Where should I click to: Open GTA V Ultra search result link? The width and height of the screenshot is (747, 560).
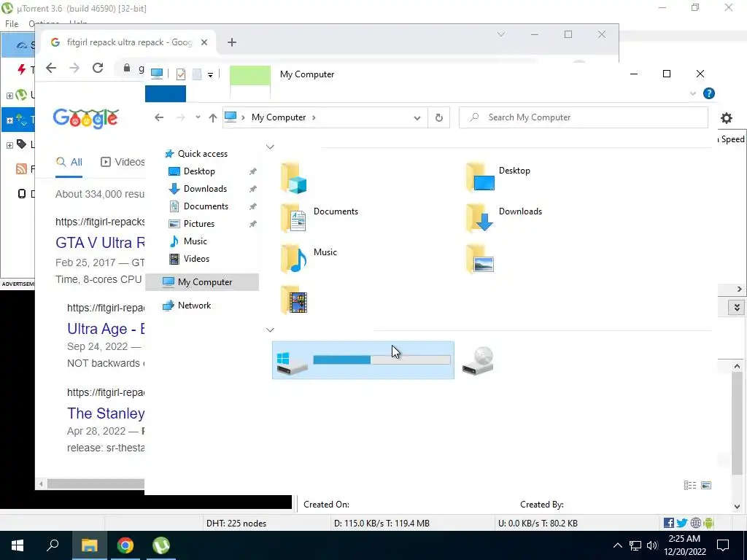point(100,243)
